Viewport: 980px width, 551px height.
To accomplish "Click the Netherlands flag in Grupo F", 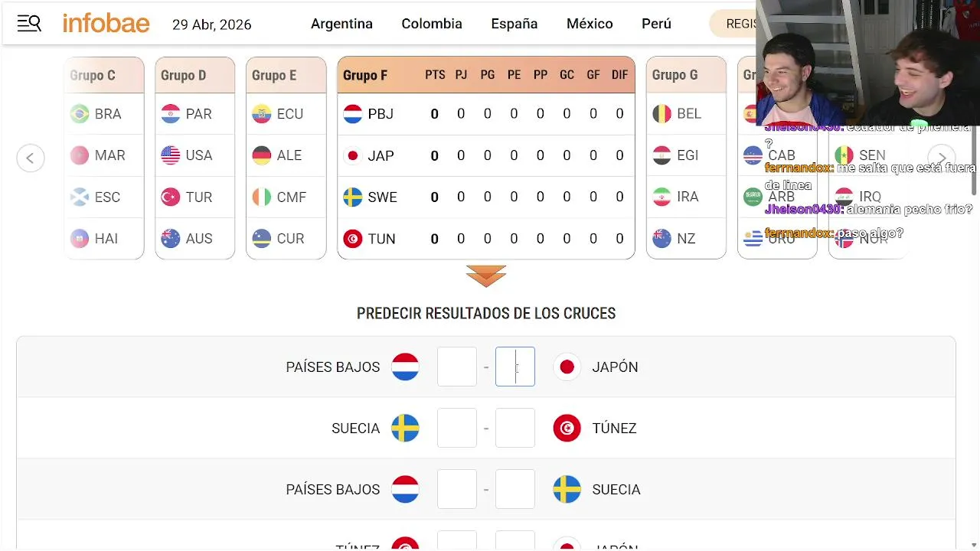I will [353, 114].
